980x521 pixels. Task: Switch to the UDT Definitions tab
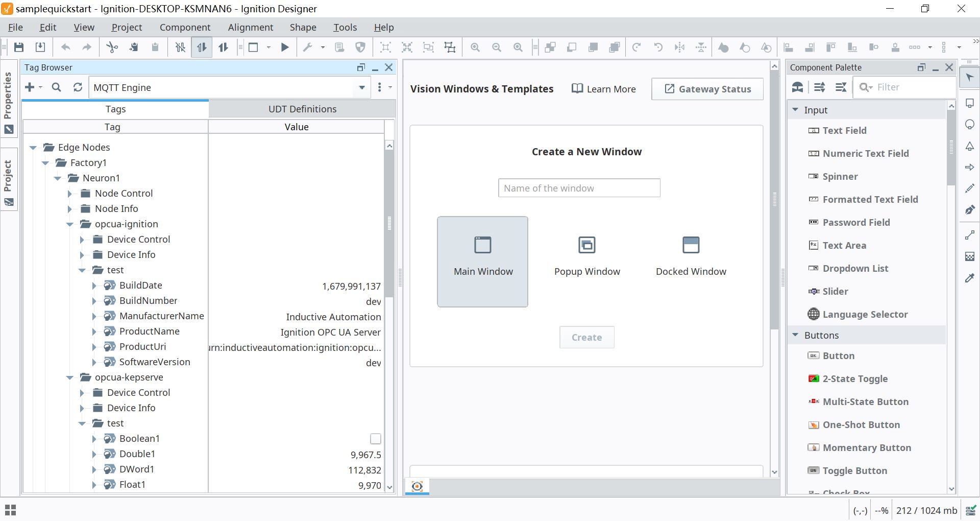click(302, 109)
